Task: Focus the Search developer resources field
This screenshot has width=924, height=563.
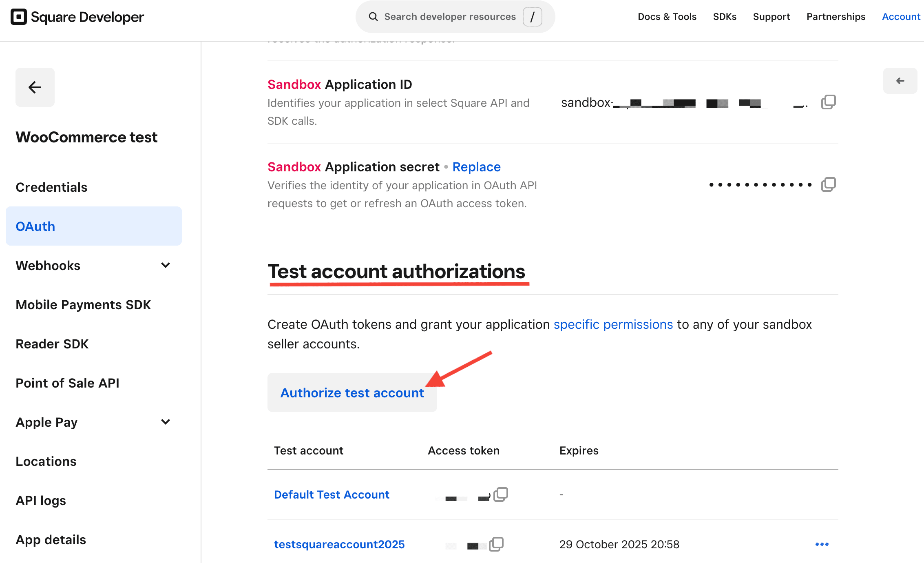Action: coord(450,17)
